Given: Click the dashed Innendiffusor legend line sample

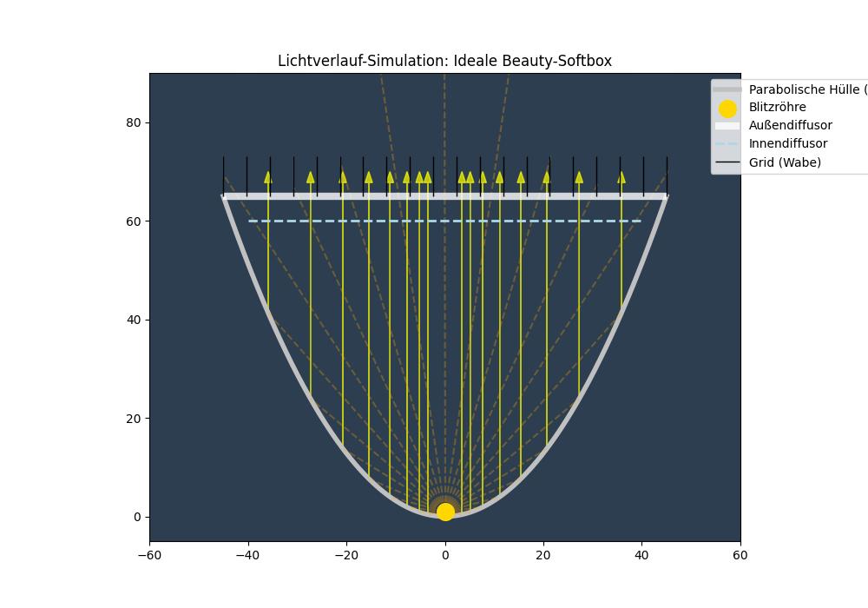Looking at the screenshot, I should pos(727,144).
